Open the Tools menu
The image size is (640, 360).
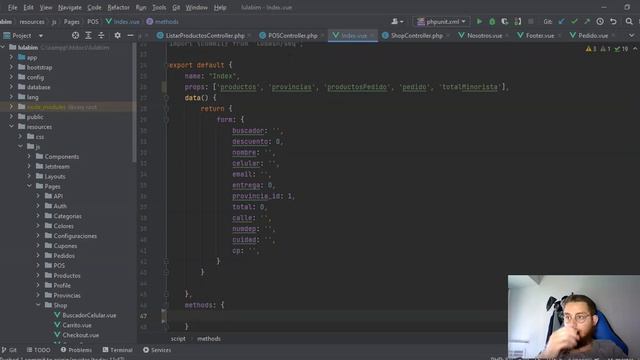click(159, 7)
